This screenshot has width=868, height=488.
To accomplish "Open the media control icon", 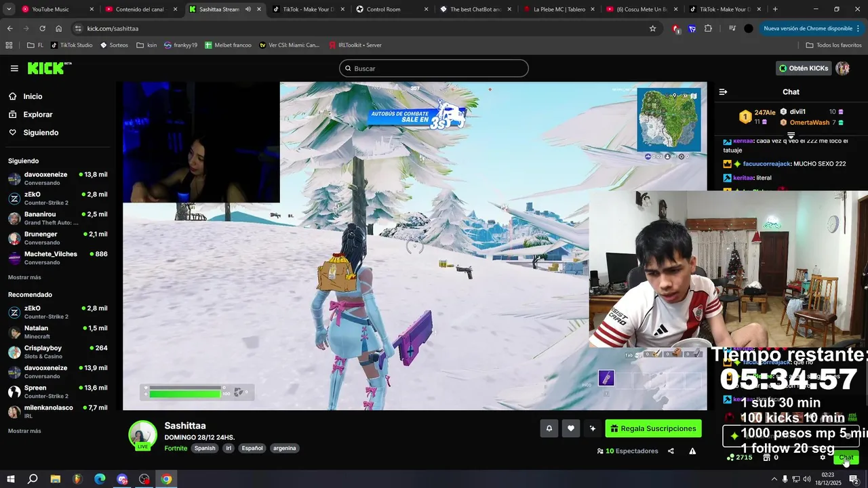I will pos(732,28).
